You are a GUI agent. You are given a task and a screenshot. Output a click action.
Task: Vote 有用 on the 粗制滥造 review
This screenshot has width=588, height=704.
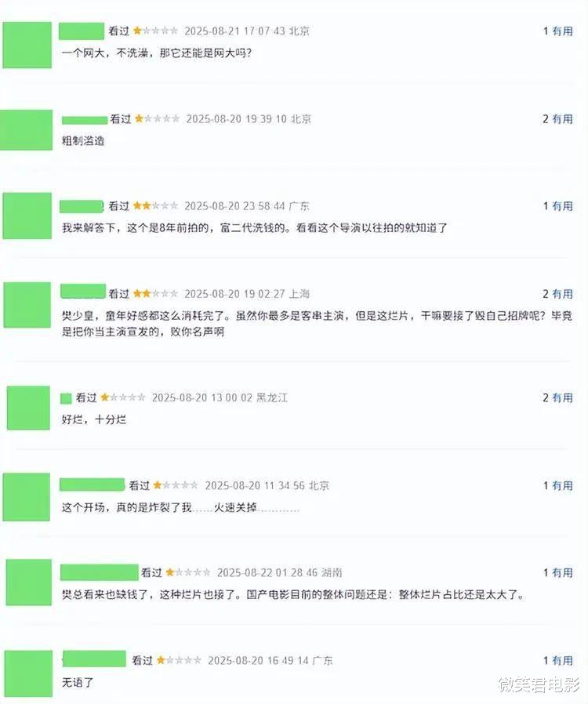click(x=562, y=119)
